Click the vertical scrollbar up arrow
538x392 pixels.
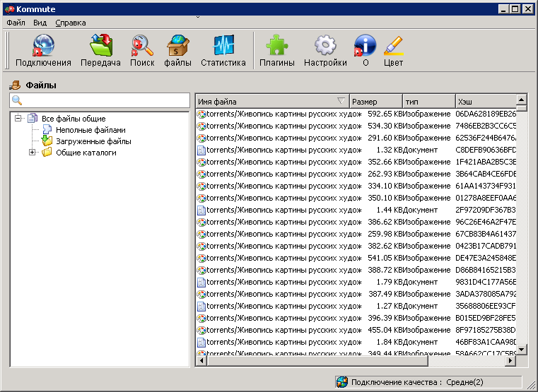[522, 100]
